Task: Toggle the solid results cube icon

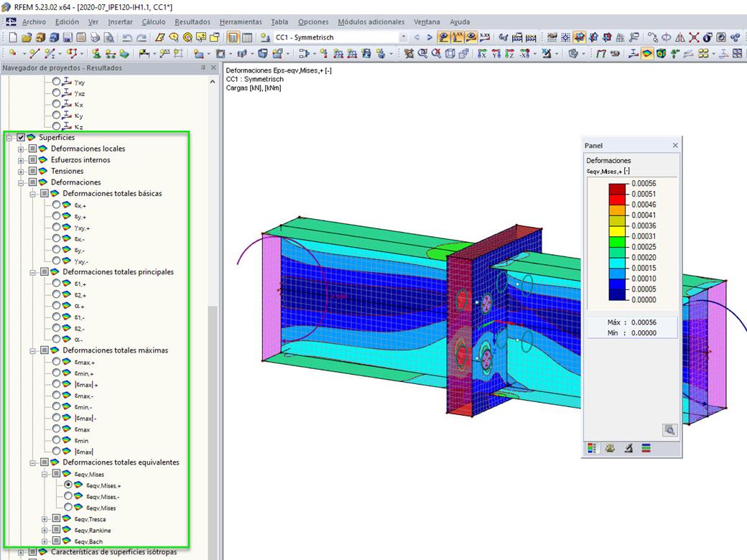Action: (x=661, y=53)
